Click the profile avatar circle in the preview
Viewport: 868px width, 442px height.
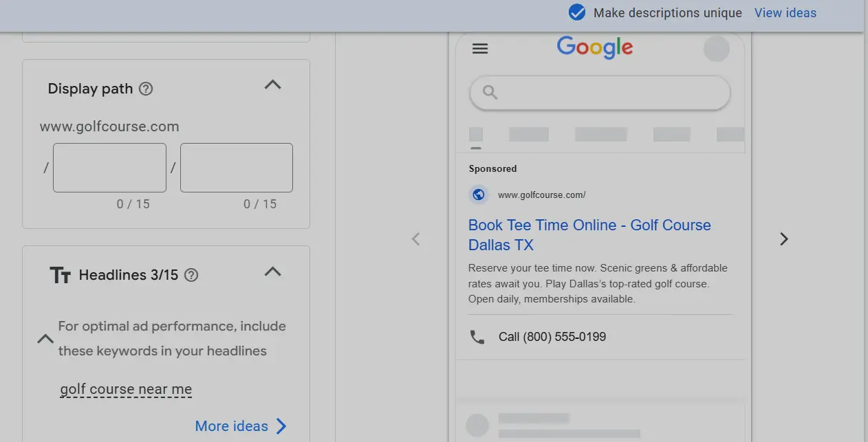tap(717, 48)
